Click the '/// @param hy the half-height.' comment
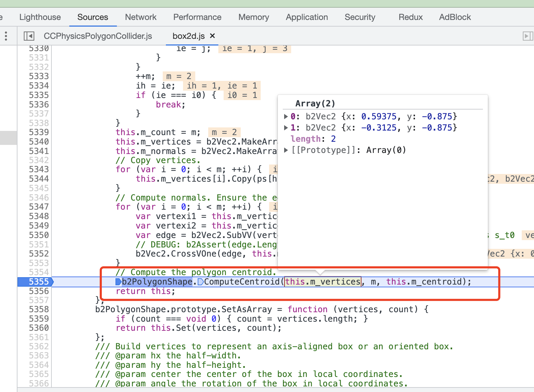 coord(171,365)
